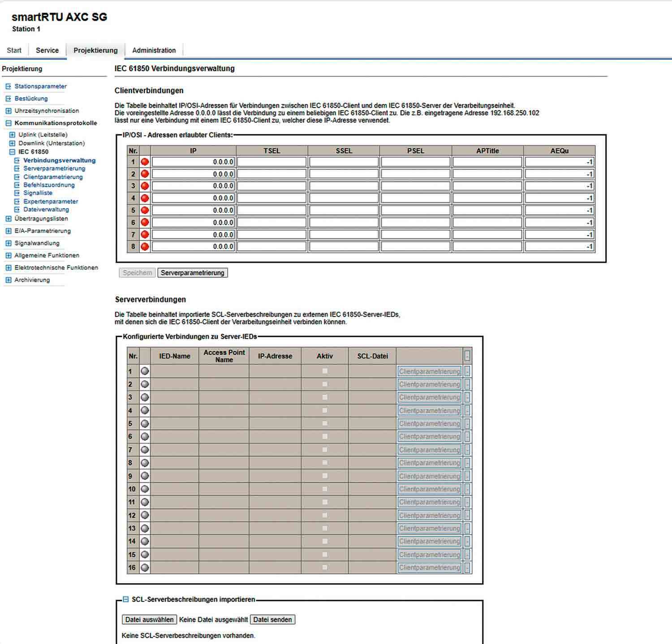Click gray status indicator in server row 1

tap(145, 371)
